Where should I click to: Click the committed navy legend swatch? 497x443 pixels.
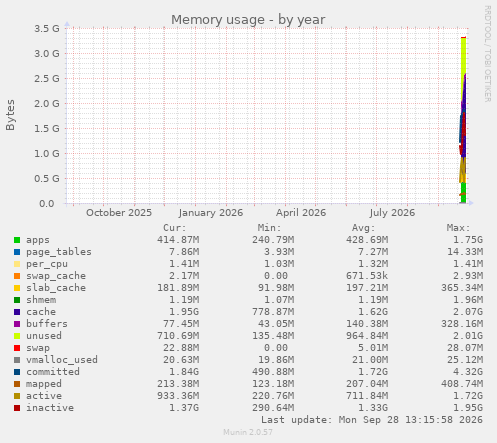click(17, 372)
